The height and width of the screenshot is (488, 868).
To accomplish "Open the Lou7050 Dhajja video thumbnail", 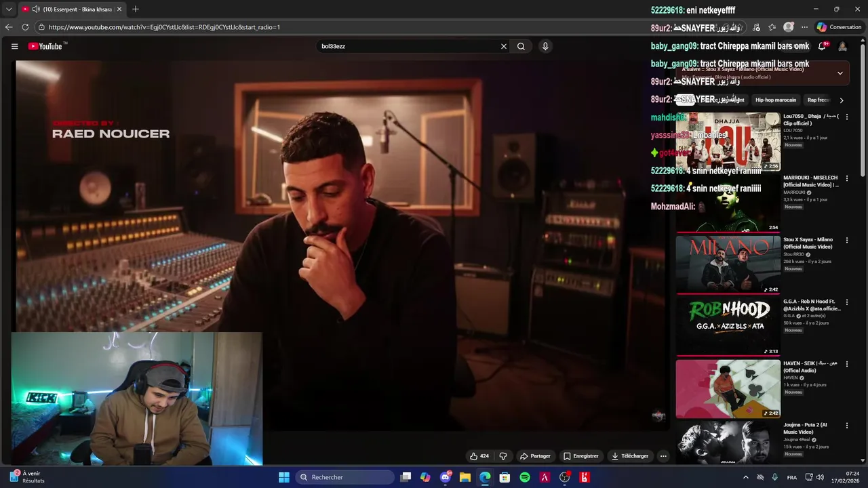I will tap(728, 141).
